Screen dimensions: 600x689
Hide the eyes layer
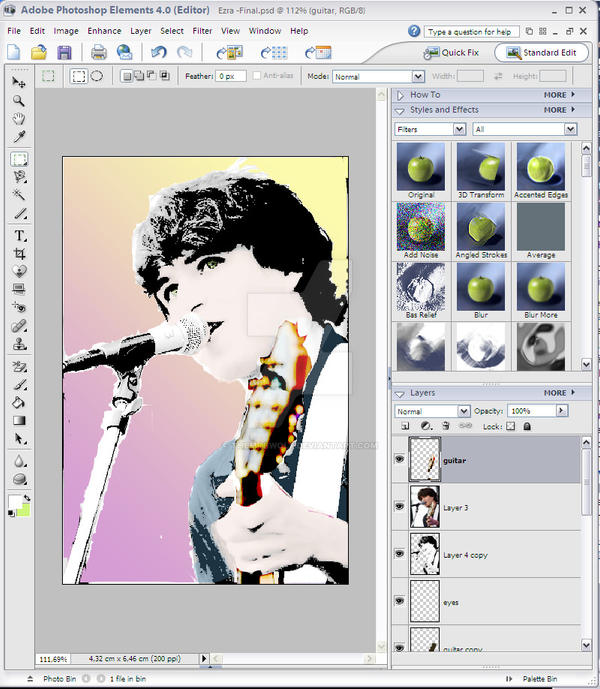click(x=399, y=601)
